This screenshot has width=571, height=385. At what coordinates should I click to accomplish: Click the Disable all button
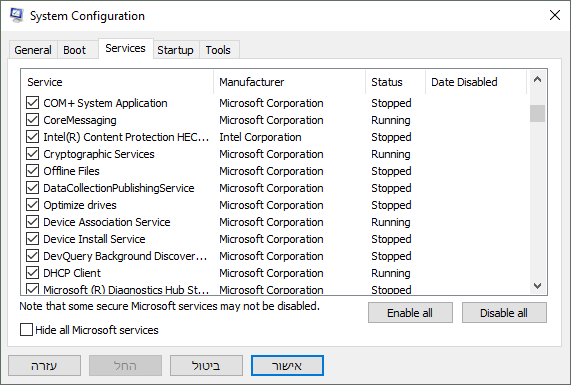504,313
